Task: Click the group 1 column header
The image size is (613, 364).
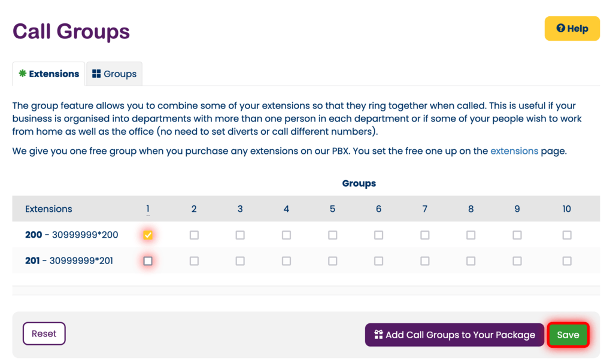Action: point(148,209)
